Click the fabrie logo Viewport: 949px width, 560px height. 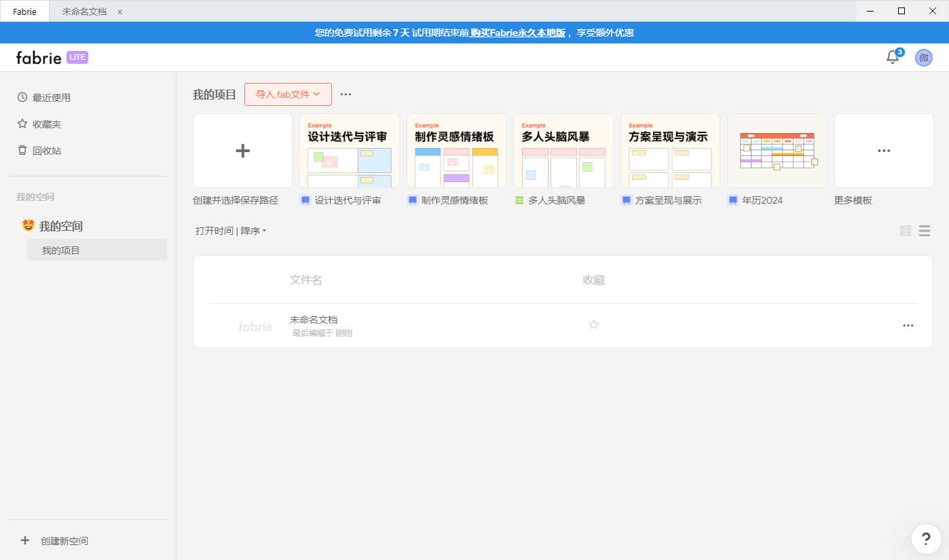tap(39, 58)
